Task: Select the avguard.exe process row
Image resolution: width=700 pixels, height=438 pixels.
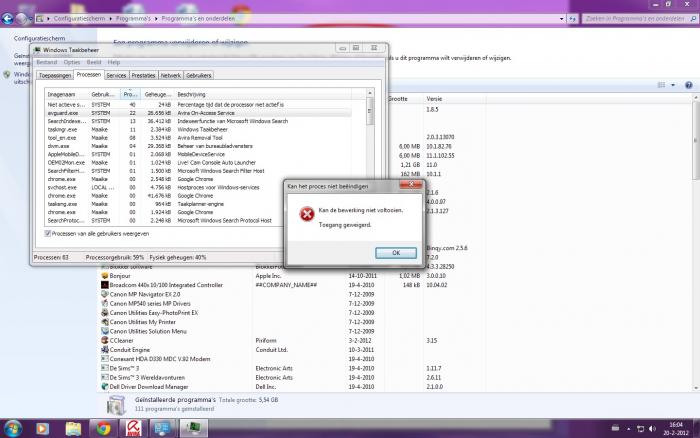Action: point(199,113)
